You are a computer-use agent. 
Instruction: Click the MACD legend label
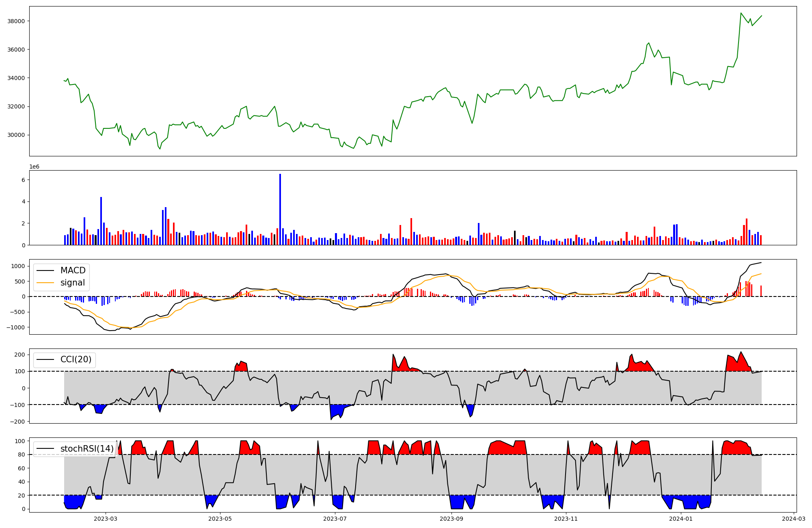pos(73,270)
